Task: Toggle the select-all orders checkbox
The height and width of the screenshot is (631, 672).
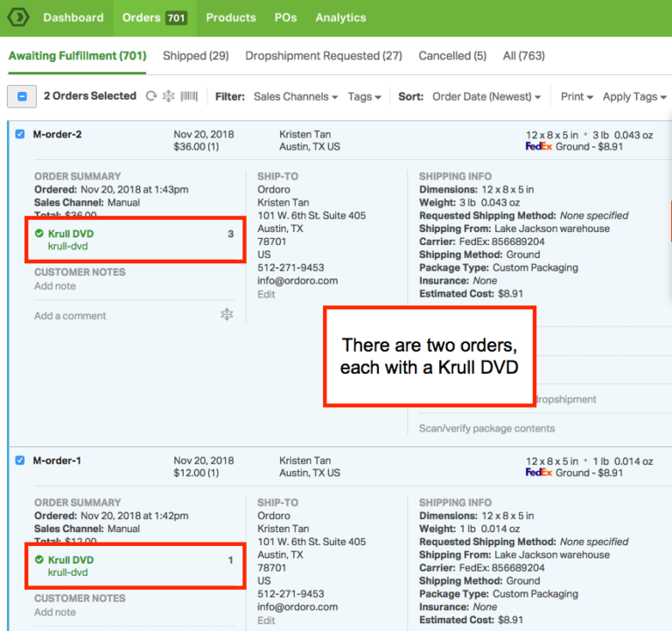Action: pyautogui.click(x=22, y=96)
